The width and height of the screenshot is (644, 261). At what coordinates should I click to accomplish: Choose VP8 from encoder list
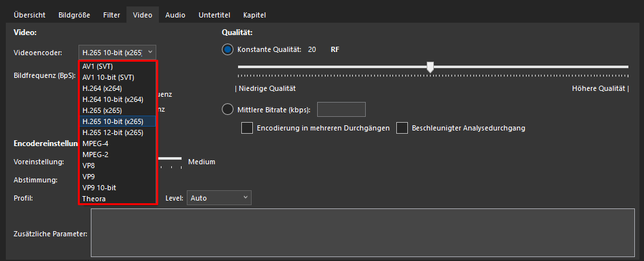[x=117, y=166]
